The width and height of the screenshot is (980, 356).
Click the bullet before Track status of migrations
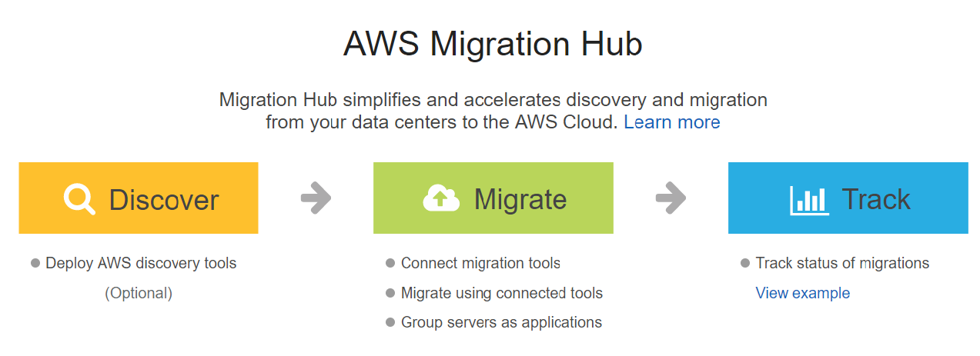[745, 263]
